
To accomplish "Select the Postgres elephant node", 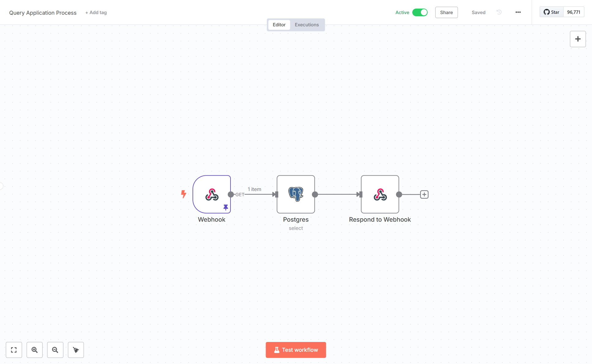I will pos(296,194).
